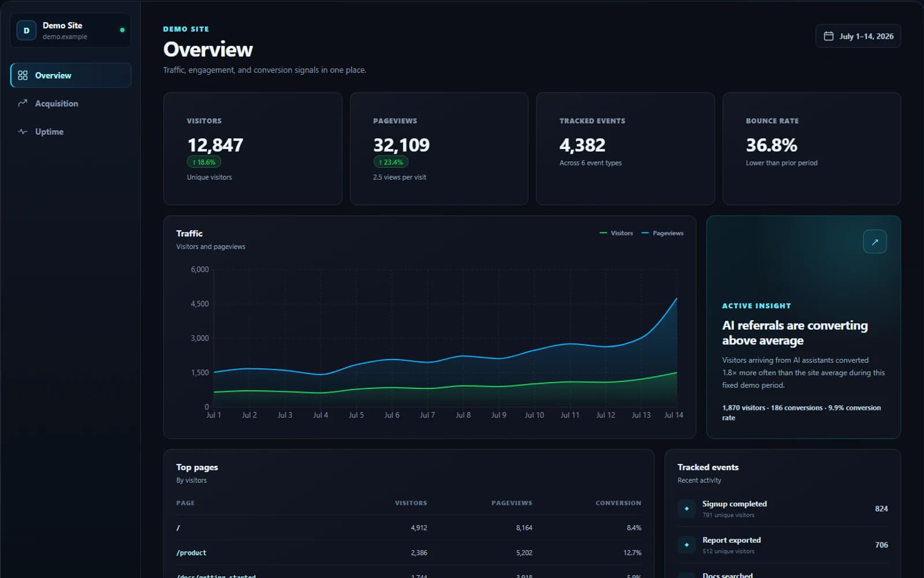This screenshot has height=578, width=924.
Task: Select the Bounce Rate stat card
Action: pos(811,149)
